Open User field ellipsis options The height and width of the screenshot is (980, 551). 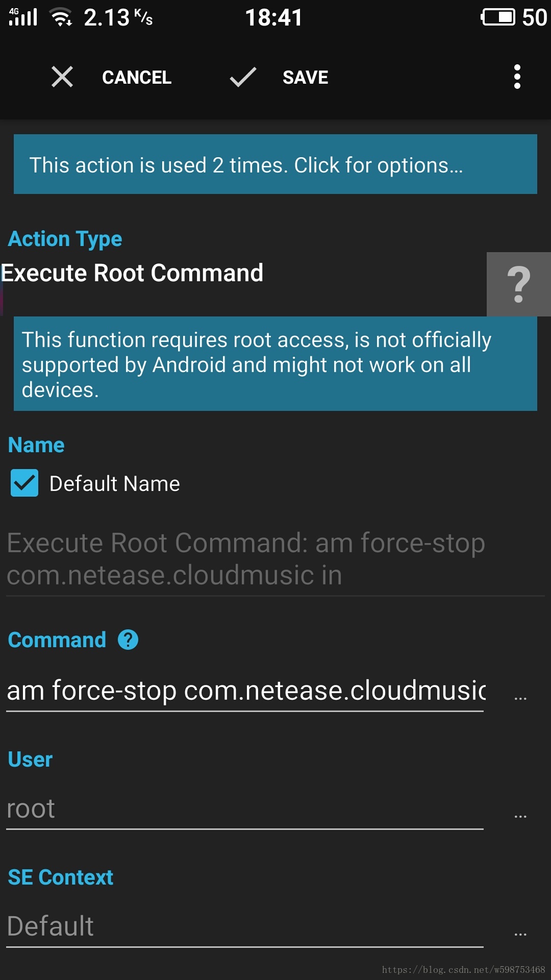520,816
